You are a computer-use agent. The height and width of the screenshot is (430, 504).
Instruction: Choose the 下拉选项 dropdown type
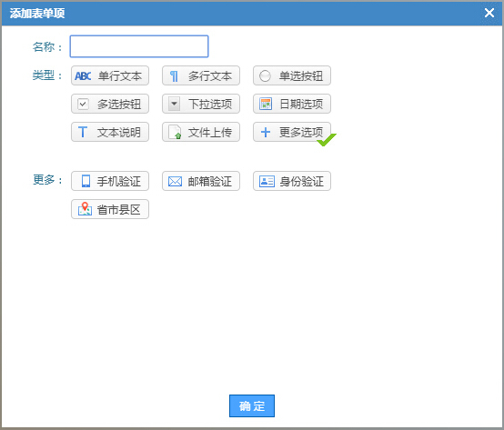click(x=201, y=104)
